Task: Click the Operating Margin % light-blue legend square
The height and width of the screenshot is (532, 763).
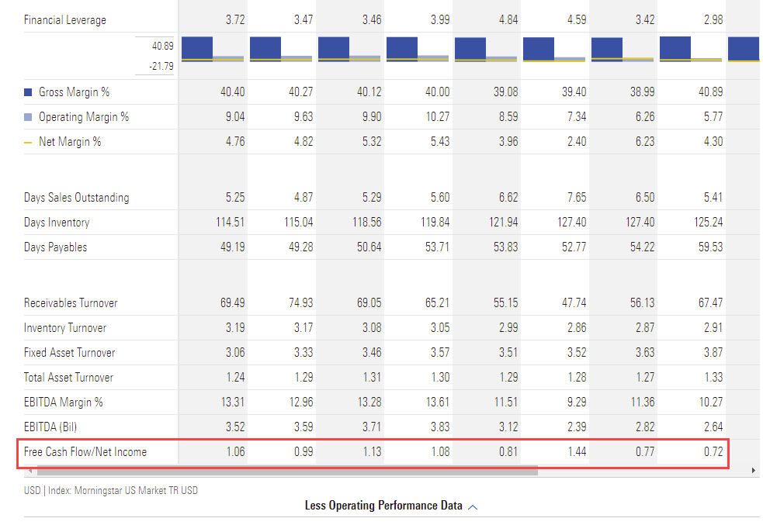Action: point(28,117)
